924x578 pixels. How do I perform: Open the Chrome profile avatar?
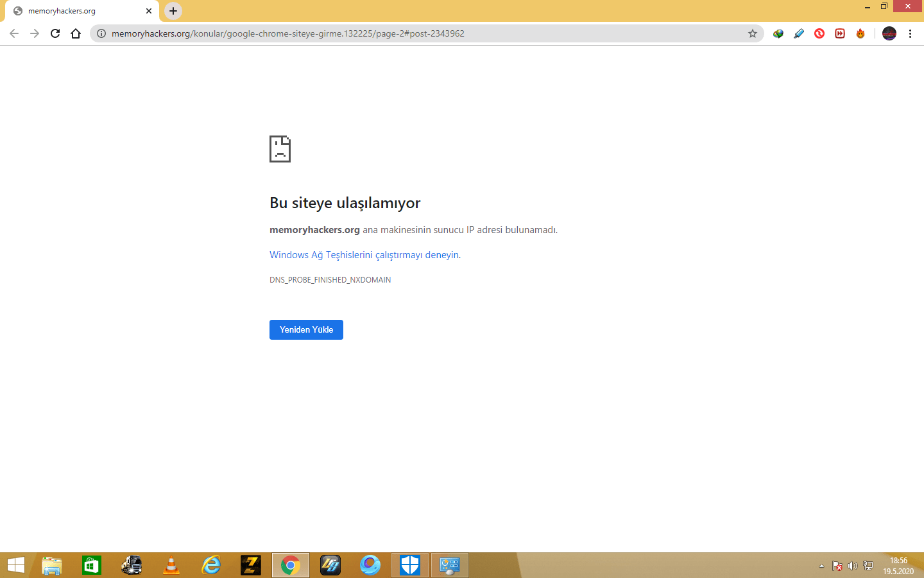point(889,33)
